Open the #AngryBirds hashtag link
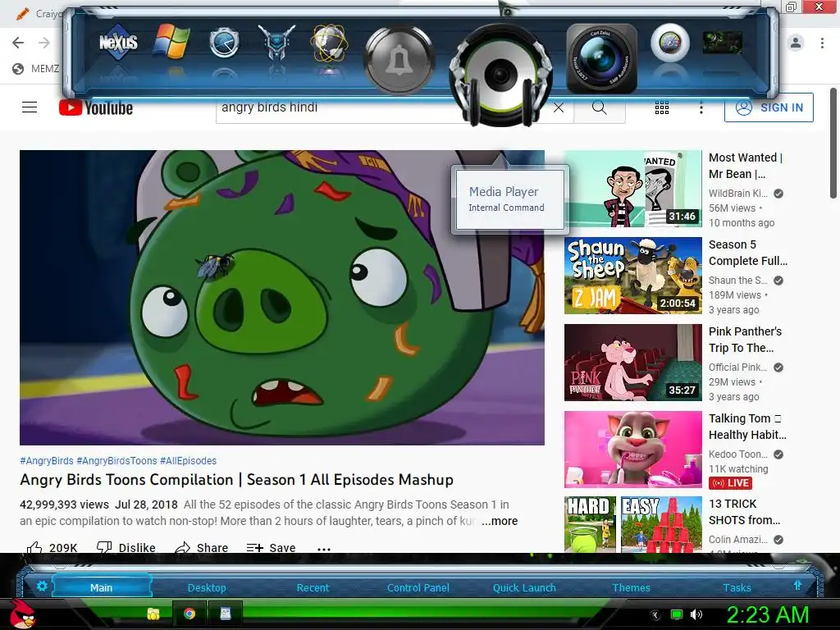This screenshot has height=630, width=840. 47,461
